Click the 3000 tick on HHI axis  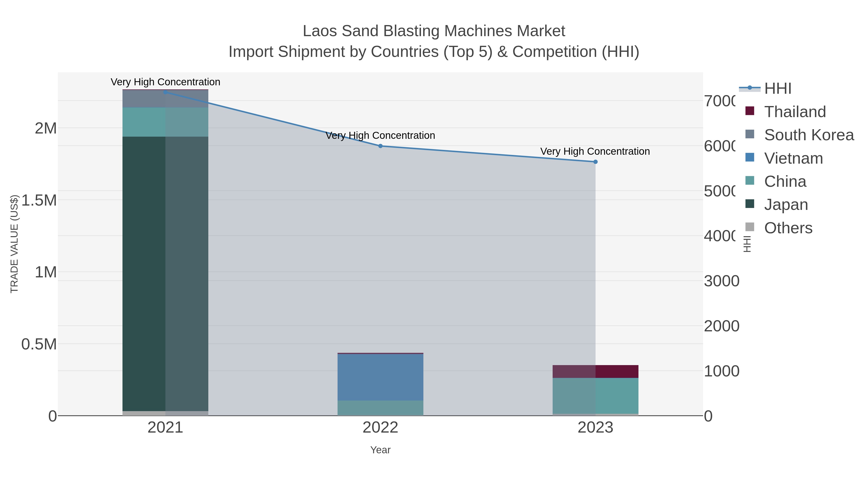pos(722,281)
